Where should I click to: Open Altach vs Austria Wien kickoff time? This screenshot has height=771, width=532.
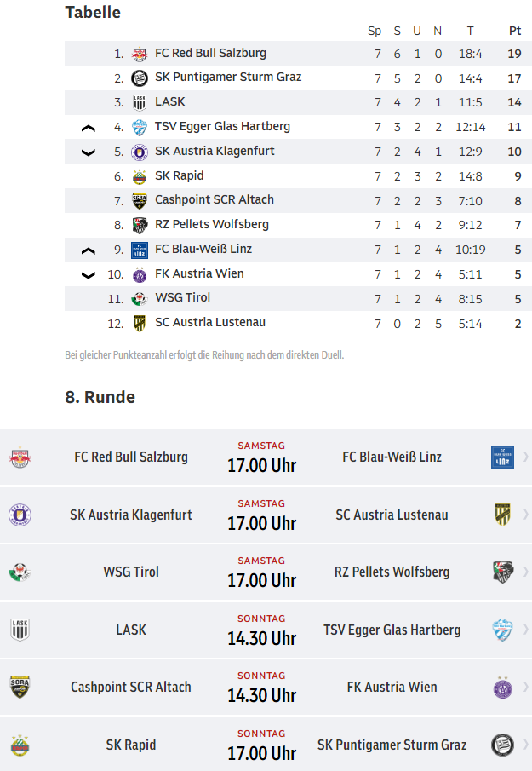pos(262,695)
